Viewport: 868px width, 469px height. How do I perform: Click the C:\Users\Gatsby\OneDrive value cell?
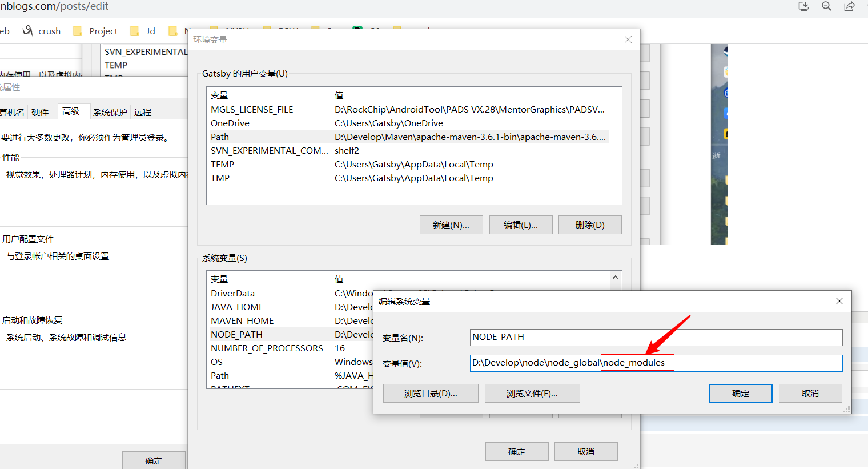[389, 123]
